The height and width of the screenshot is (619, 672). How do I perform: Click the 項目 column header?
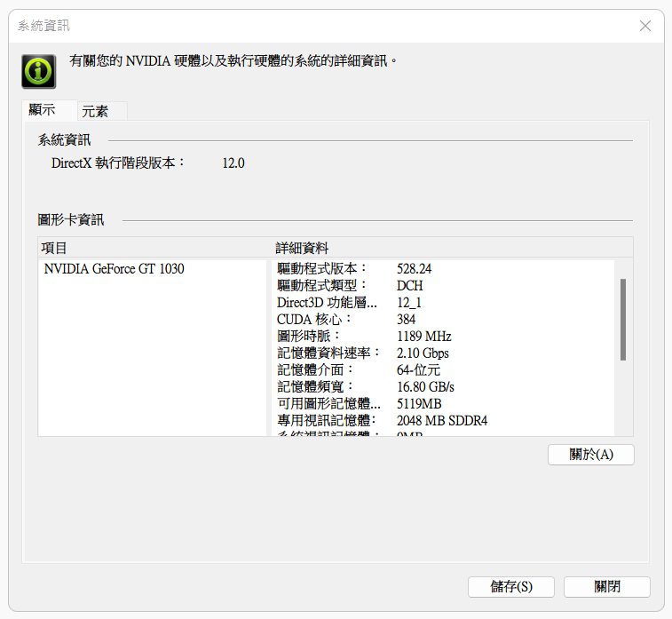[54, 248]
